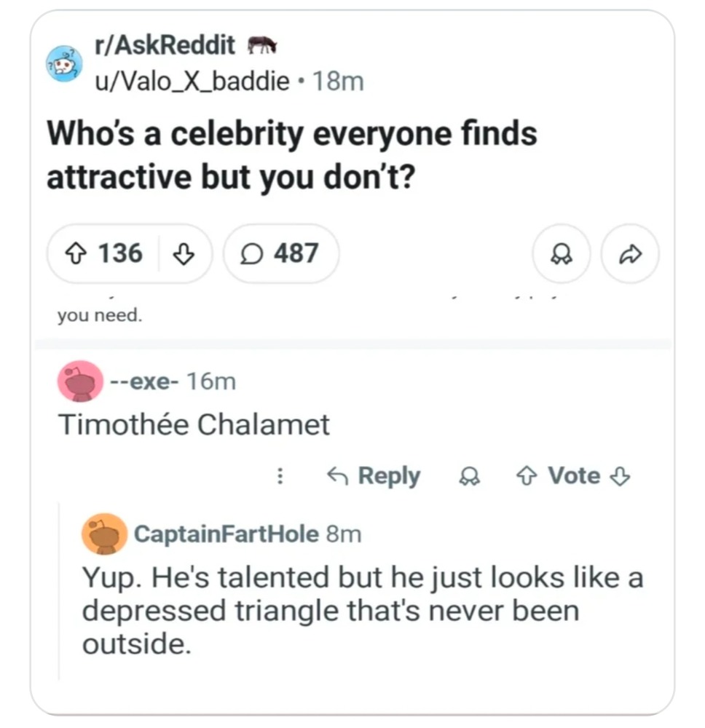
Task: Downvote the AskReddit post
Action: click(x=185, y=253)
